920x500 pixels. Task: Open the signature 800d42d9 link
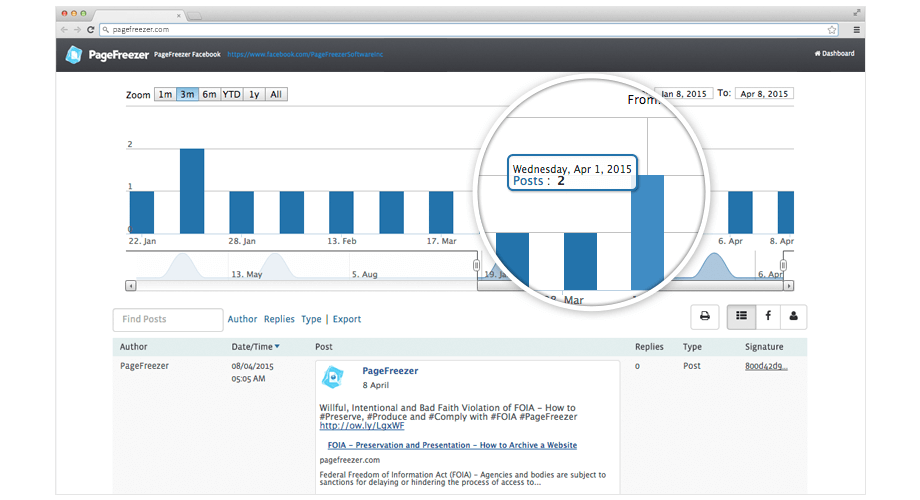point(766,366)
